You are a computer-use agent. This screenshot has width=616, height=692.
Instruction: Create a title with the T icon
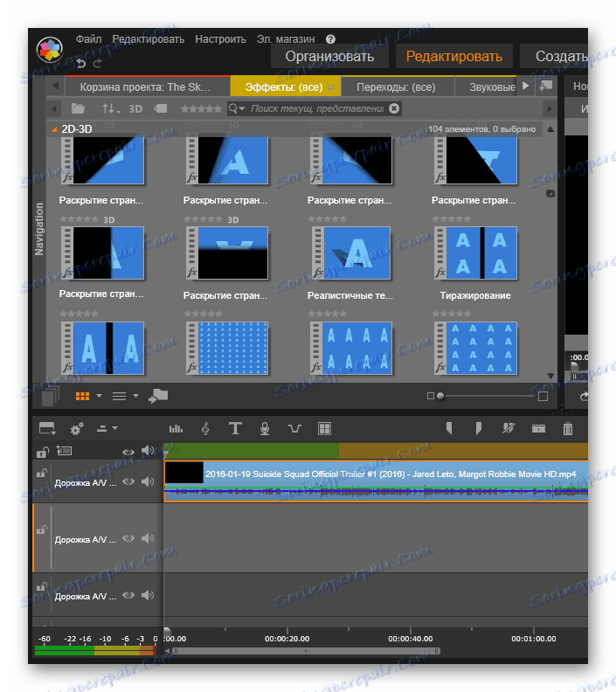[x=235, y=428]
